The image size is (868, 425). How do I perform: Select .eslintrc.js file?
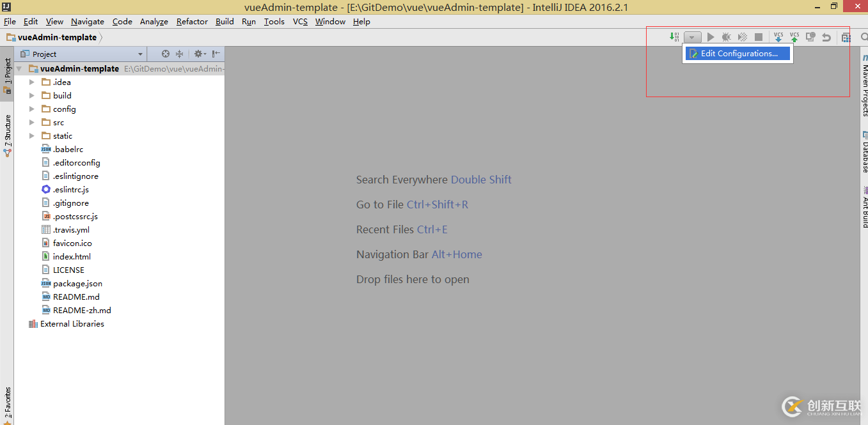(x=65, y=189)
